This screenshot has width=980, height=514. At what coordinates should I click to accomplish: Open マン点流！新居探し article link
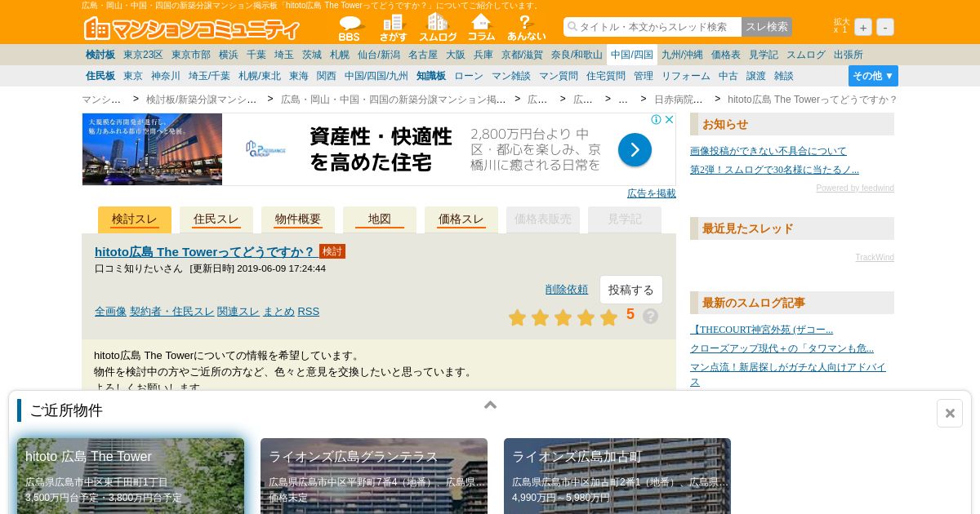click(788, 374)
